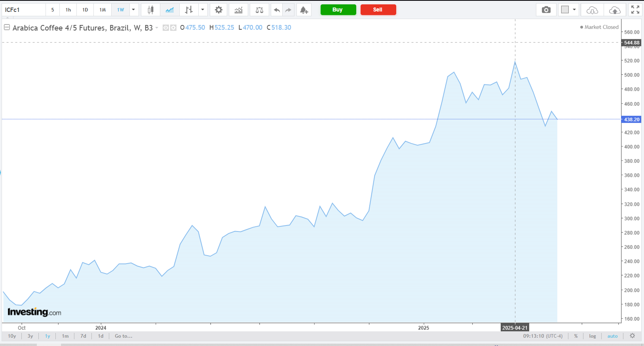Load chart layout from cloud download icon
This screenshot has height=346, width=644.
coord(592,10)
